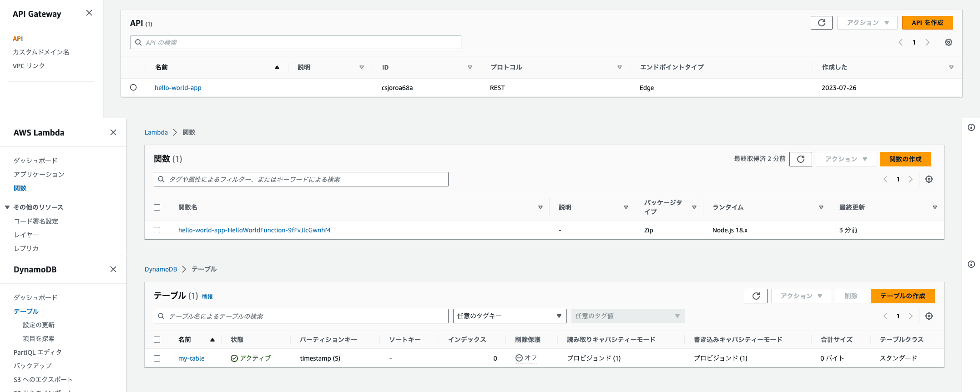
Task: Open 任意のタグキー dropdown
Action: tap(510, 316)
